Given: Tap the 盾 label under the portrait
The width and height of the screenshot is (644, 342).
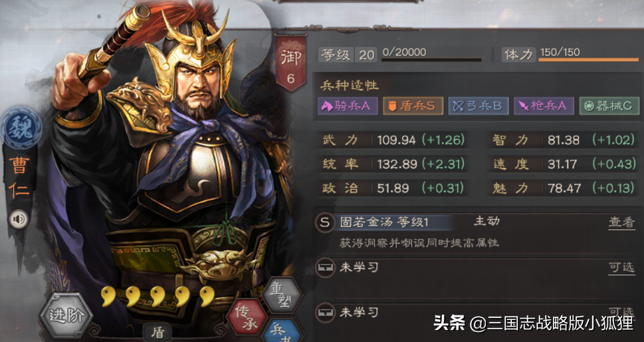Looking at the screenshot, I should coord(158,333).
